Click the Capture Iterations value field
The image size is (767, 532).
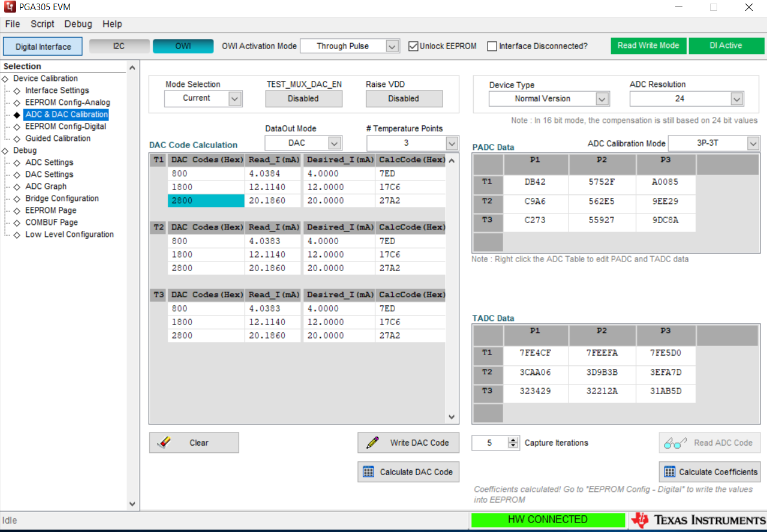click(x=490, y=443)
